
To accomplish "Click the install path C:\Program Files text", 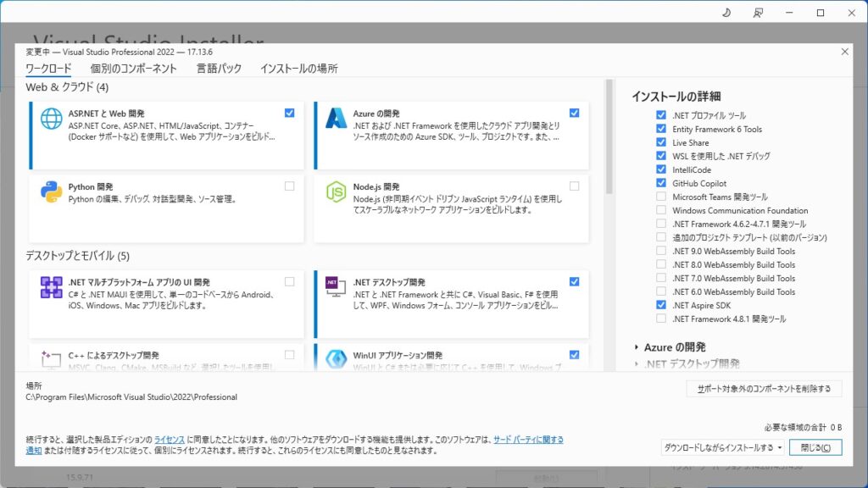I will 131,397.
